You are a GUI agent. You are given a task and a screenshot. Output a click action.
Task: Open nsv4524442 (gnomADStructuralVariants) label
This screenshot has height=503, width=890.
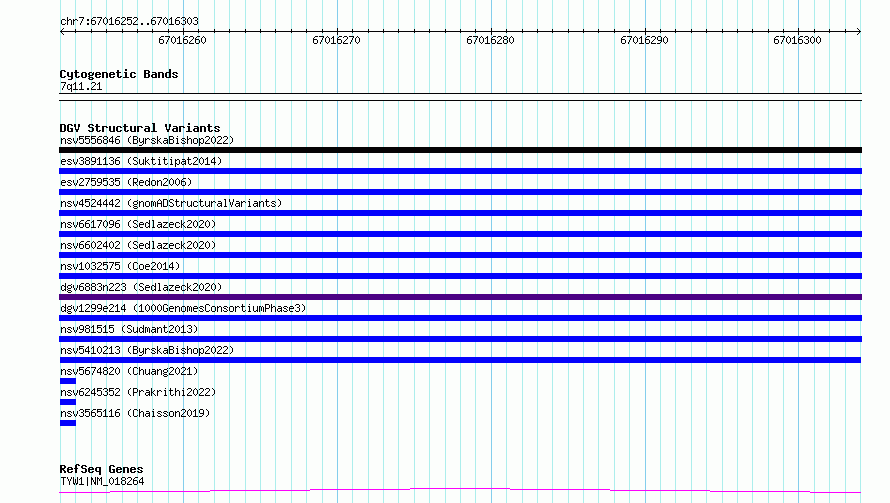[x=171, y=203]
